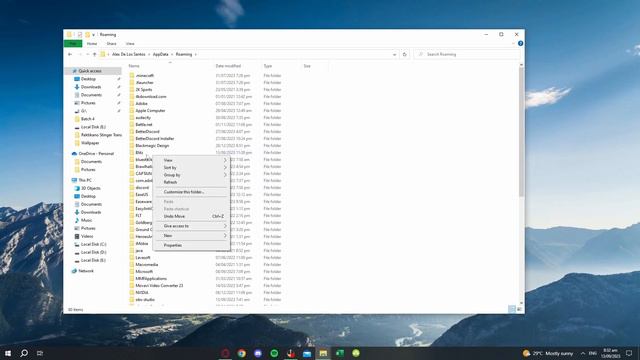Click Alex De Los Santos breadcrumb

coord(129,54)
